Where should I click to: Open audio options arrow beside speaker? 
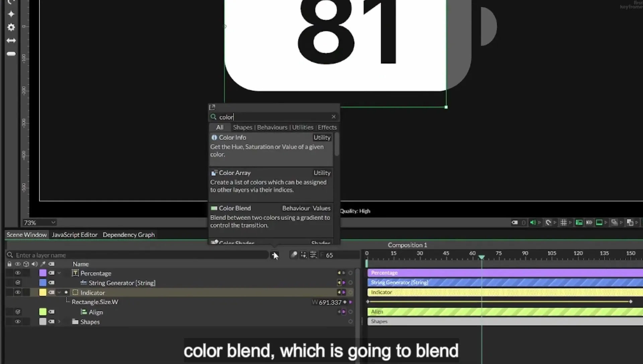click(540, 222)
